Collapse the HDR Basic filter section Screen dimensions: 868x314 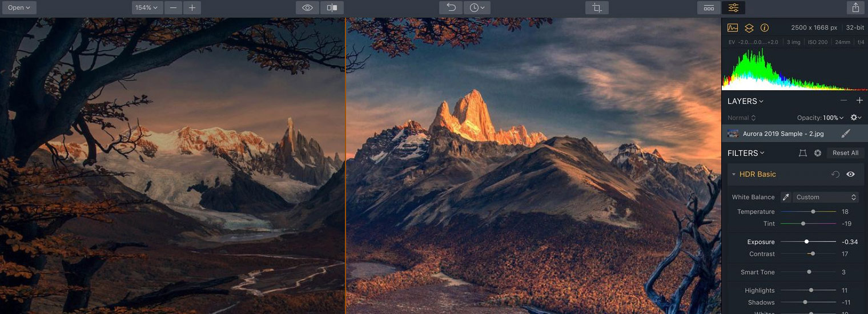tap(733, 174)
